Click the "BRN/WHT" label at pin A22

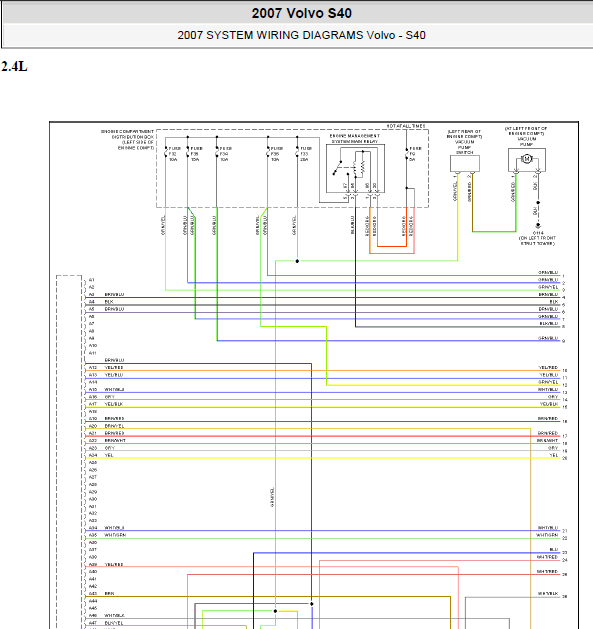pyautogui.click(x=115, y=440)
